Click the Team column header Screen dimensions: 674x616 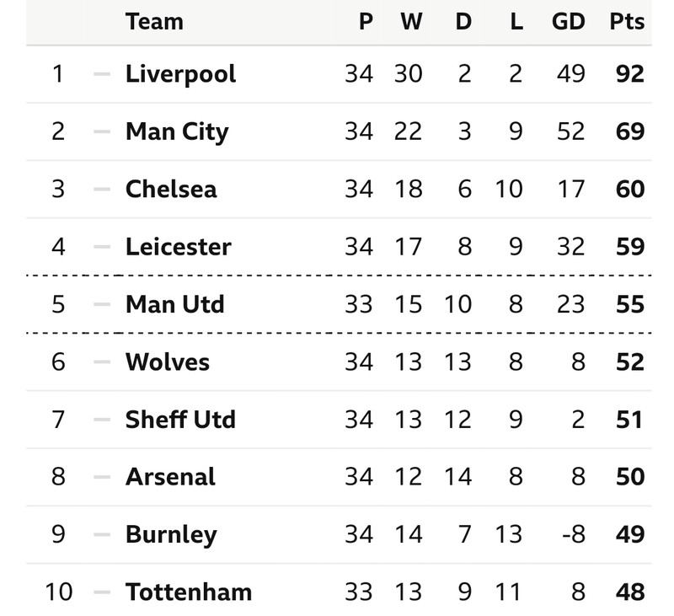click(154, 22)
